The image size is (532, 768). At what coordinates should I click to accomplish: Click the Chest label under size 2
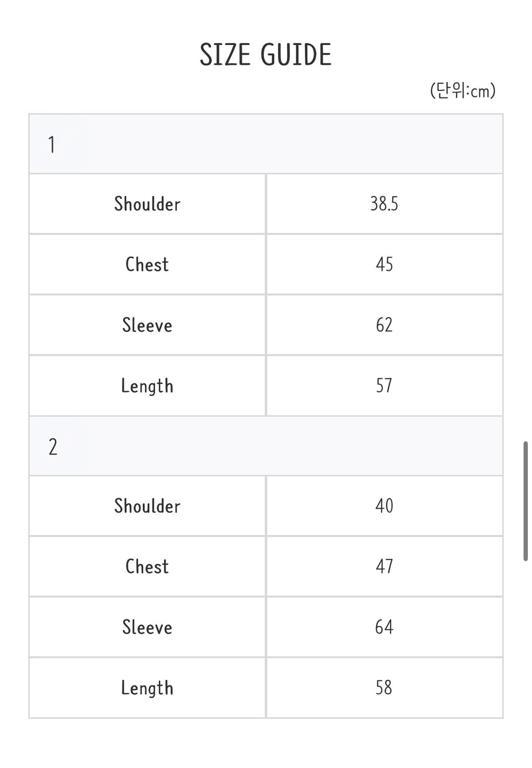click(x=147, y=566)
